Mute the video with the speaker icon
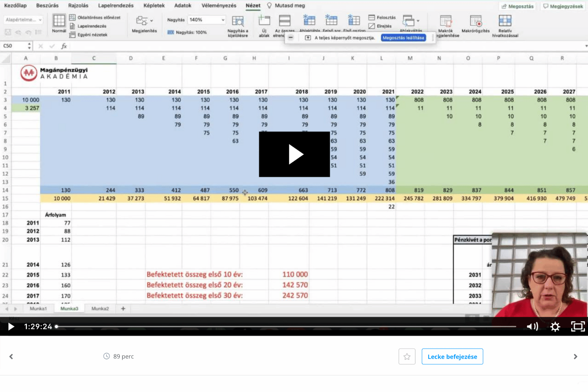Image resolution: width=588 pixels, height=392 pixels. [532, 327]
